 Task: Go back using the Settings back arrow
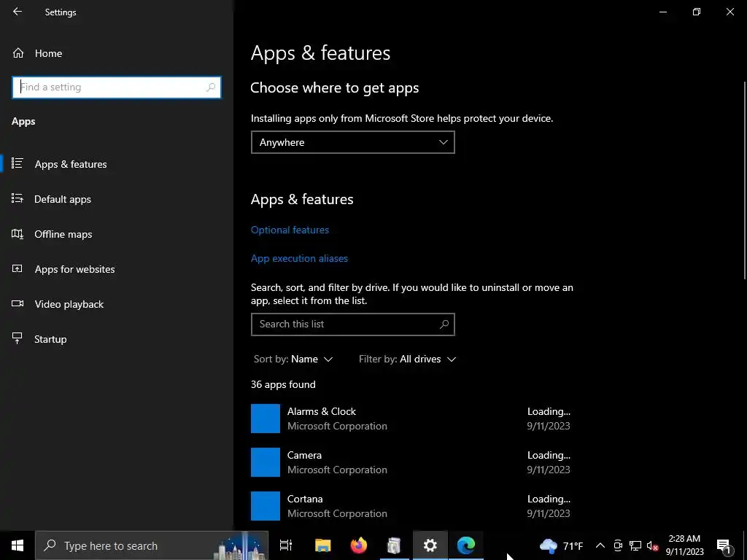tap(18, 12)
